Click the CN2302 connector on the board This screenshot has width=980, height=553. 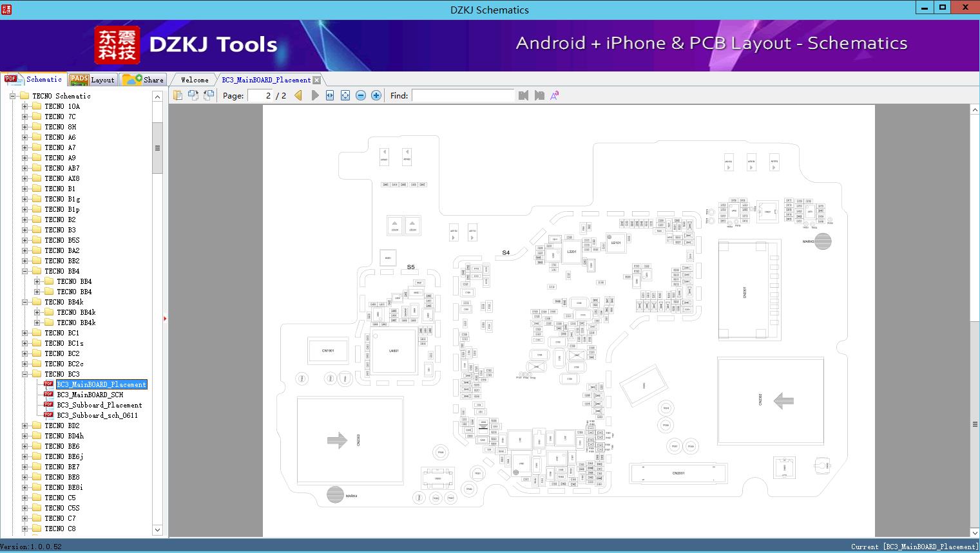[x=771, y=400]
